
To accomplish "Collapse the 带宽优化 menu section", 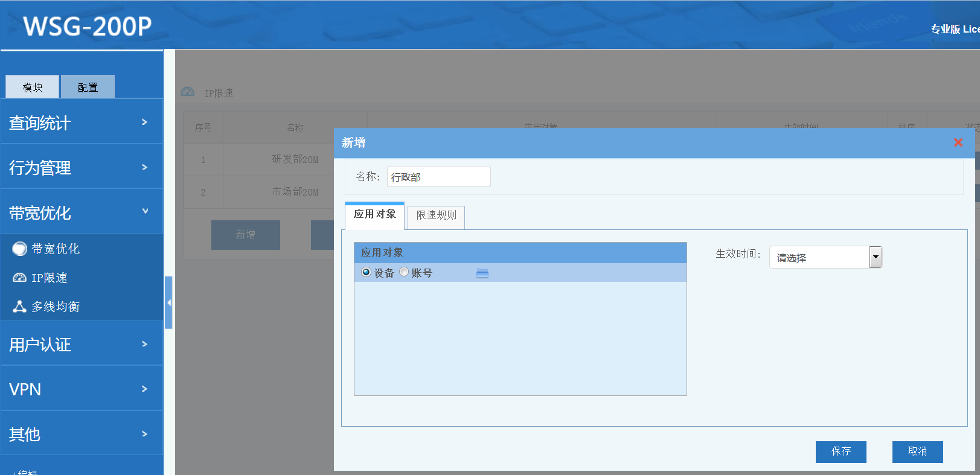I will pos(82,212).
